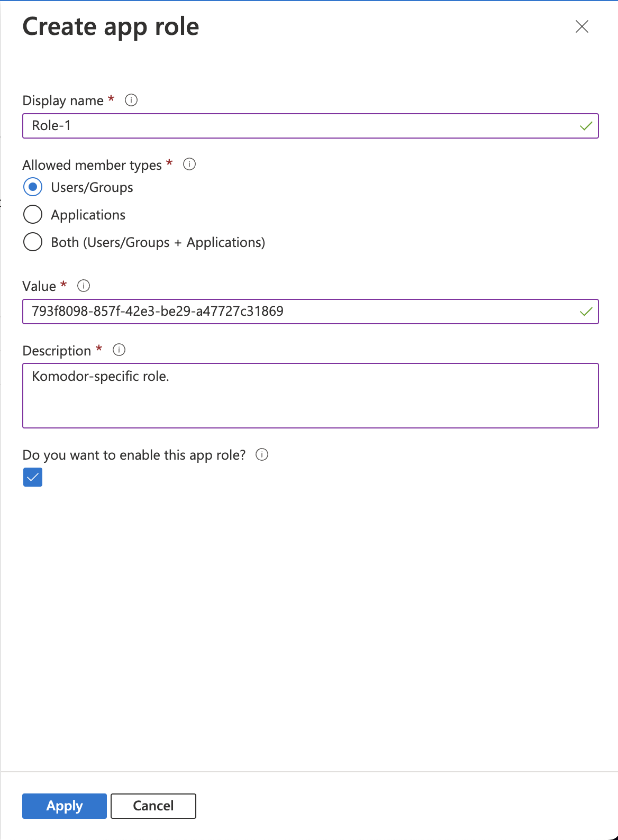Viewport: 618px width, 840px height.
Task: Focus the Value field with the GUID
Action: point(311,312)
